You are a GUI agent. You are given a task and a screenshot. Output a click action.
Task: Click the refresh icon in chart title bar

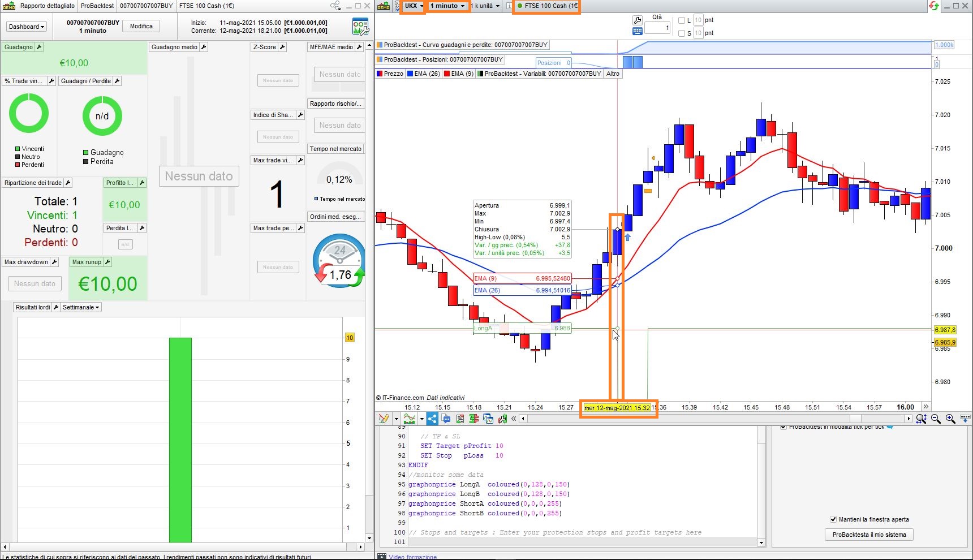click(934, 6)
